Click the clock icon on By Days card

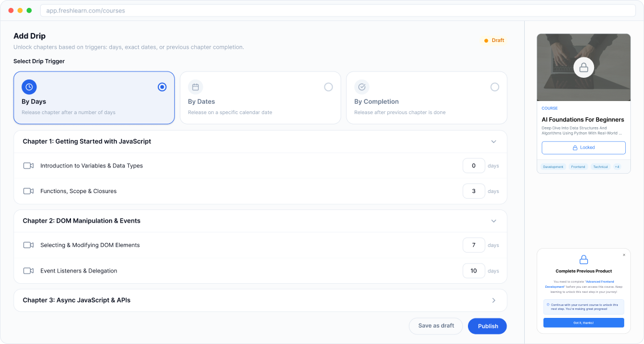[29, 87]
